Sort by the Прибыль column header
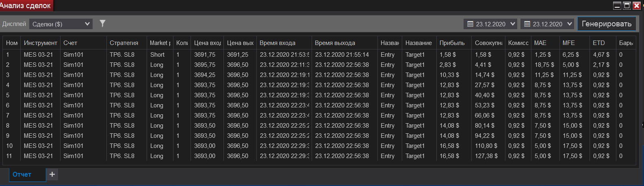The height and width of the screenshot is (186, 644). (x=452, y=43)
